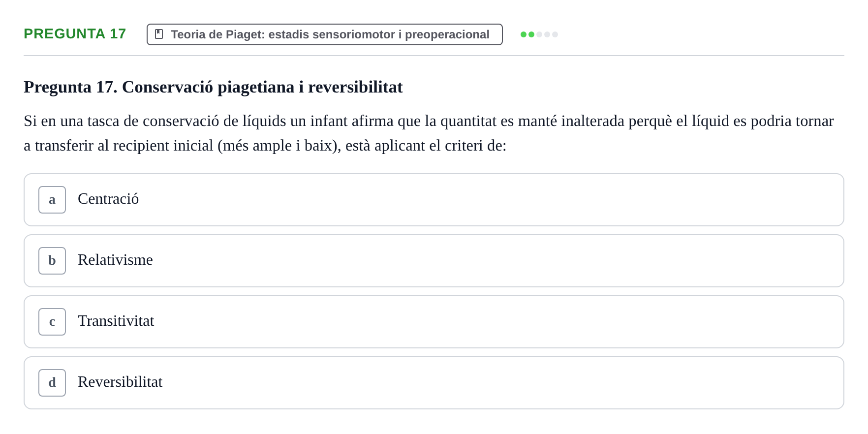Choose the Reversibilitat answer option

[434, 383]
